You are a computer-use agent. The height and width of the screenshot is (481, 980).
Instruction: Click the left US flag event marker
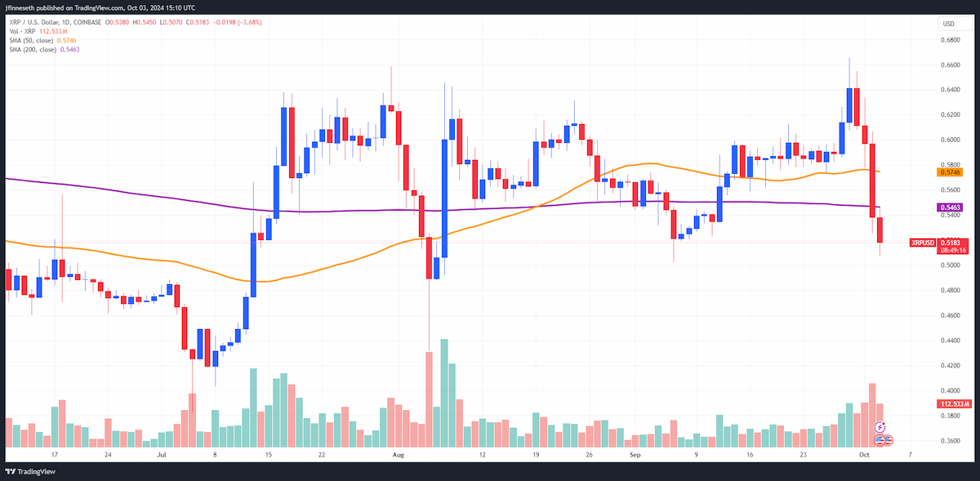coord(880,440)
